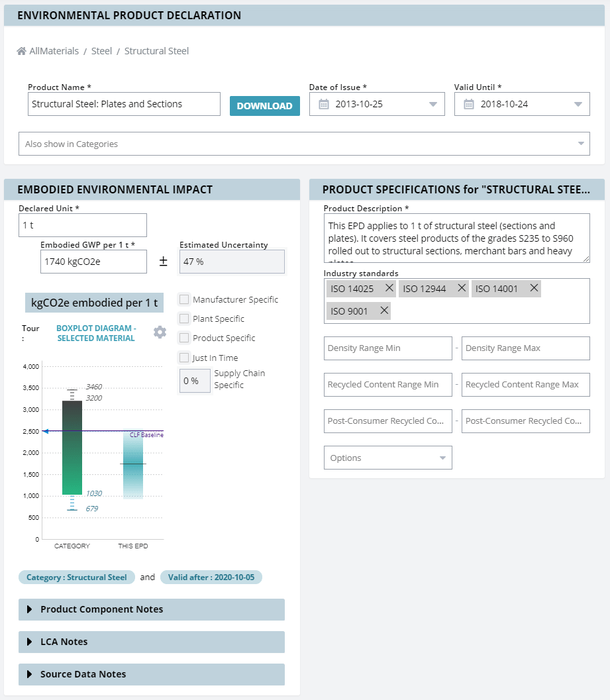Check the Product Specific option
Image resolution: width=610 pixels, height=700 pixels.
click(x=184, y=338)
